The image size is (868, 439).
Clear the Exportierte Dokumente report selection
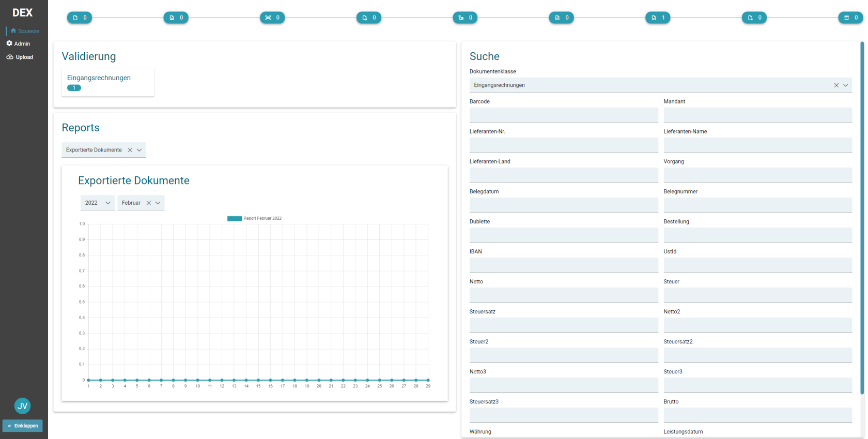click(130, 150)
